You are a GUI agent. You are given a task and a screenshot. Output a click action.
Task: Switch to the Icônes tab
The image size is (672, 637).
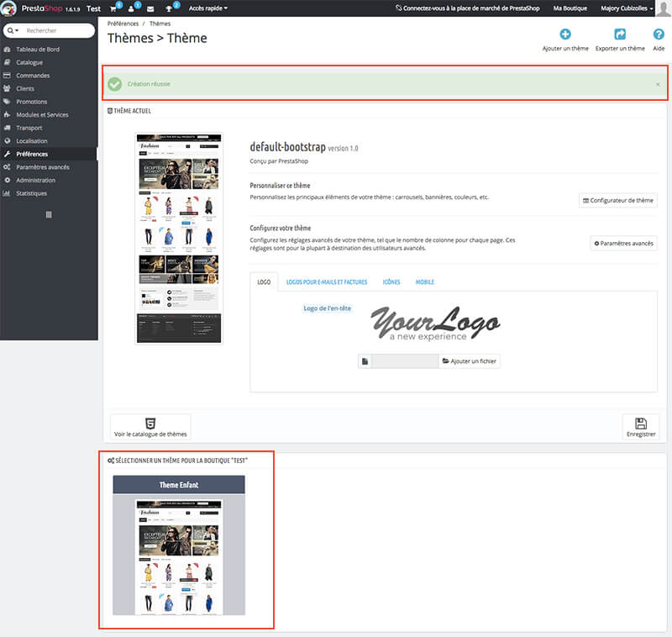click(x=391, y=282)
